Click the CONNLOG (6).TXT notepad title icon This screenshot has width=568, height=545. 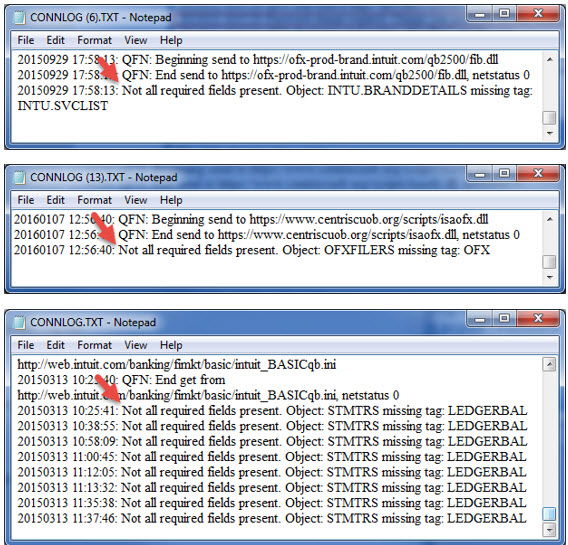19,17
